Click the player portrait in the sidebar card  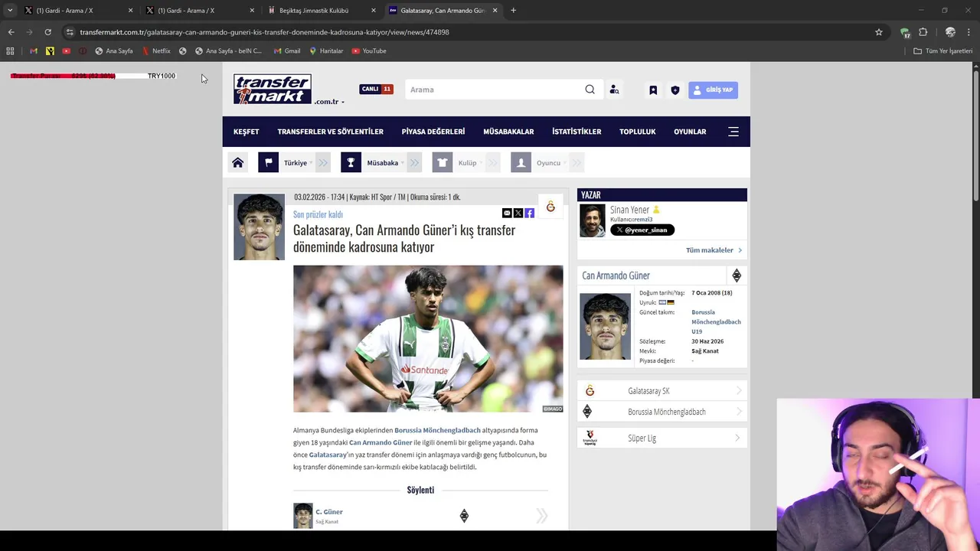coord(605,327)
